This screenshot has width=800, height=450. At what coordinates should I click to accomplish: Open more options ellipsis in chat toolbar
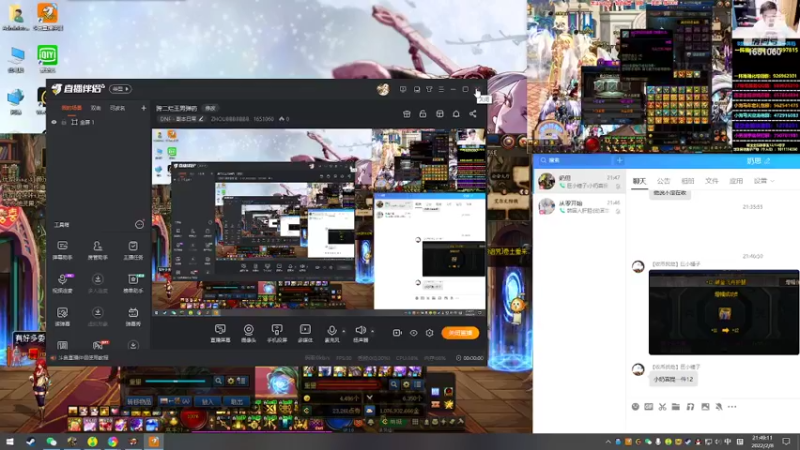732,407
